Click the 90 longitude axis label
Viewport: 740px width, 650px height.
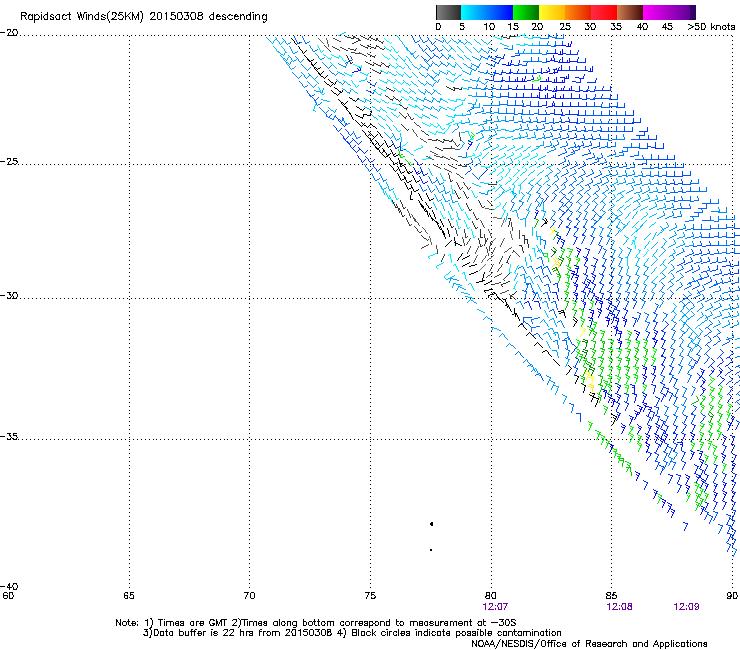732,596
